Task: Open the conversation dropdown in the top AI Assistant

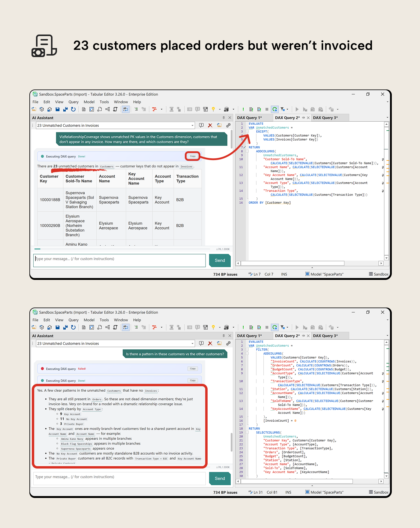Action: pyautogui.click(x=192, y=126)
